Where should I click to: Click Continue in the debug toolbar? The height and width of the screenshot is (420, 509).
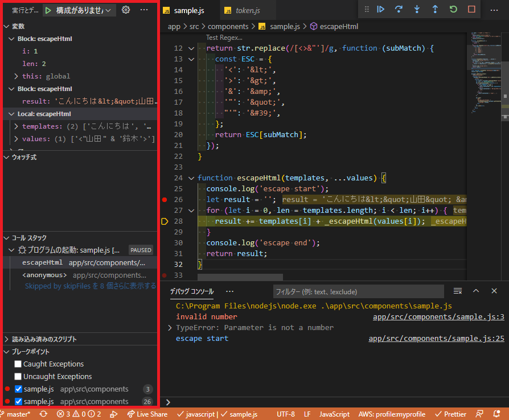[380, 10]
